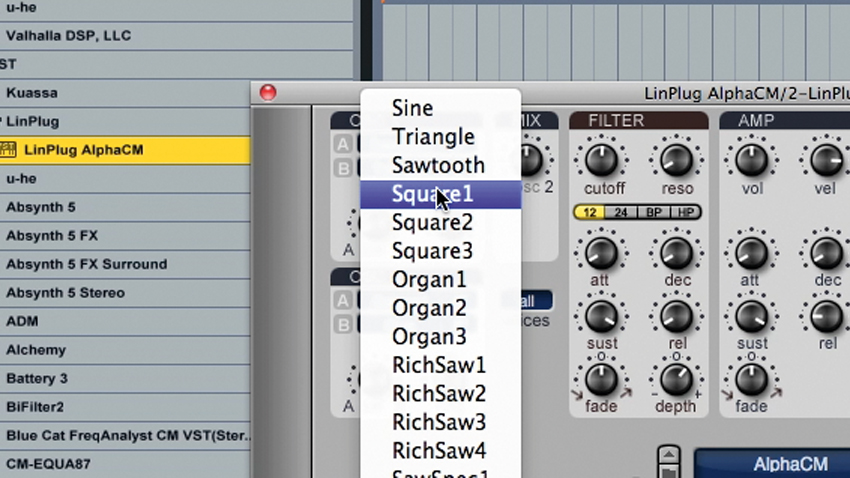Set filter slope to 12 dB
Screen dimensions: 850x478
[590, 212]
